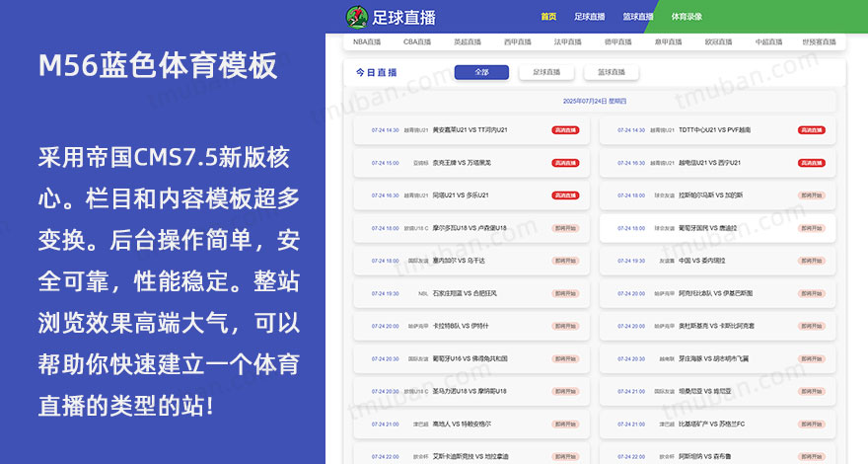868x464 pixels.
Task: Open the 07-24 15:00 亚锦标 match row
Action: 471,163
